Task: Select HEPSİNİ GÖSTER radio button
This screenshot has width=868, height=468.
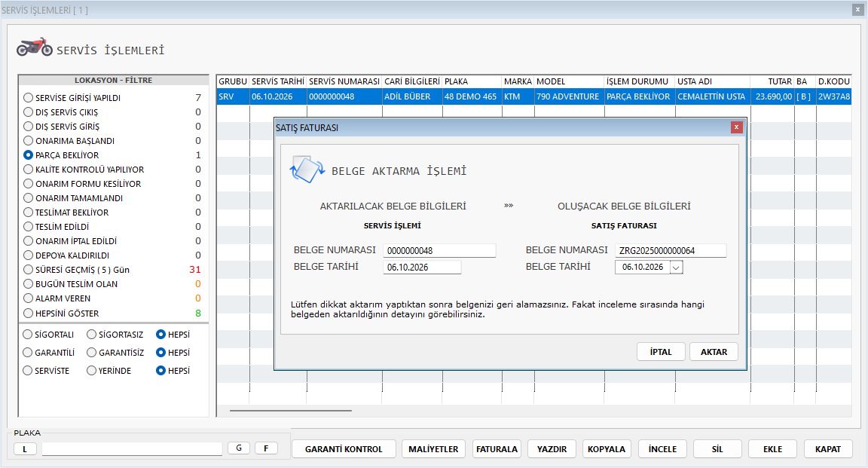Action: [28, 313]
